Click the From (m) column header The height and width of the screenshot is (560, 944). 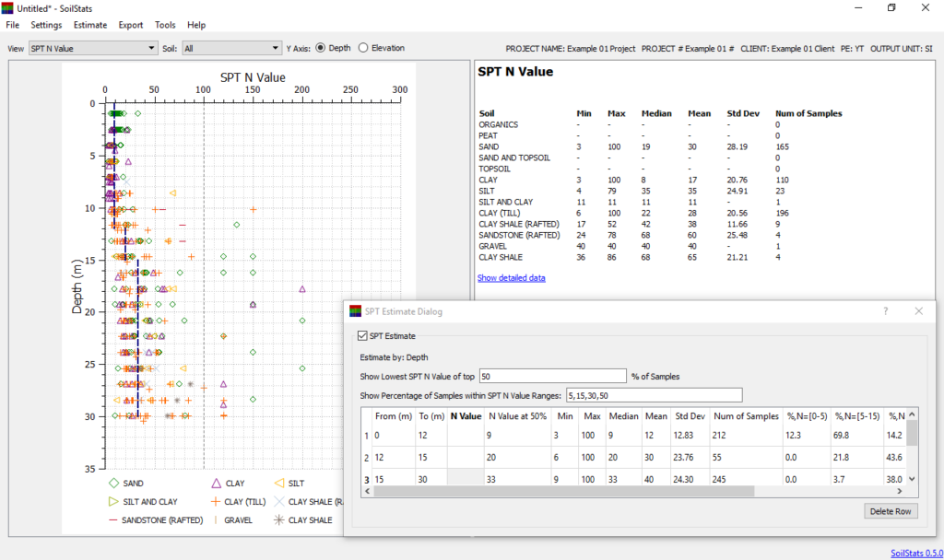pos(393,415)
